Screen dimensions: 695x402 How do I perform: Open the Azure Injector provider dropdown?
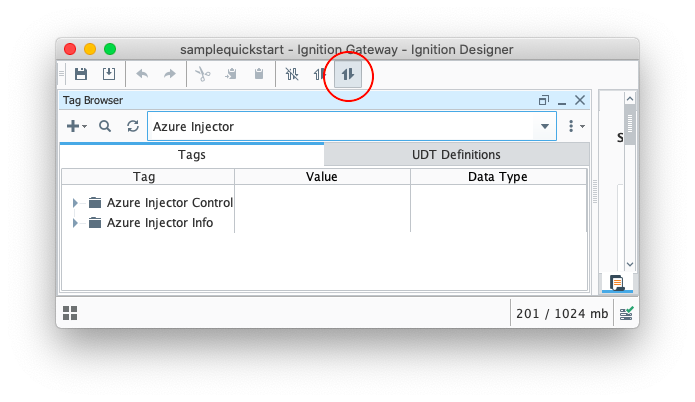coord(545,127)
